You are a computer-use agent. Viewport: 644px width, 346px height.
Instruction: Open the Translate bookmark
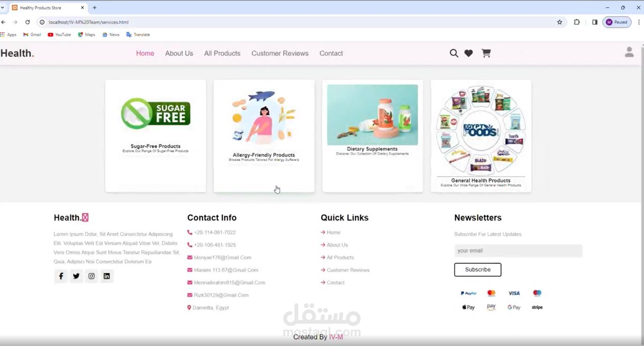coord(138,35)
